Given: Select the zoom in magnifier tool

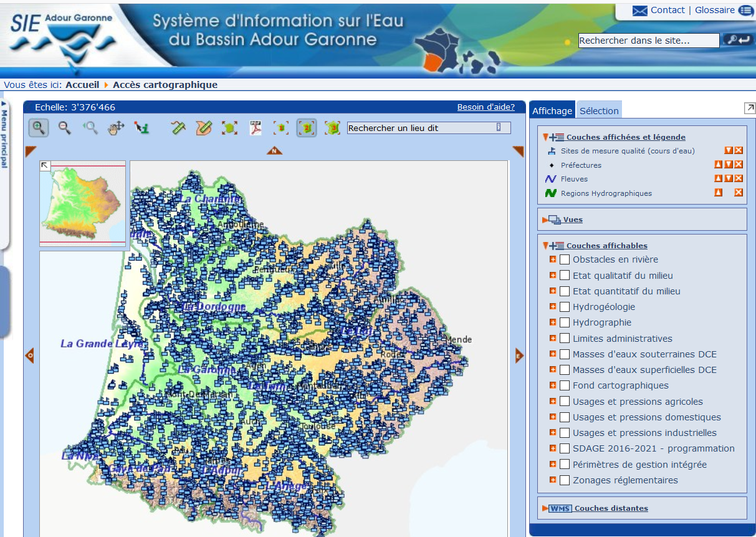Looking at the screenshot, I should [x=39, y=128].
